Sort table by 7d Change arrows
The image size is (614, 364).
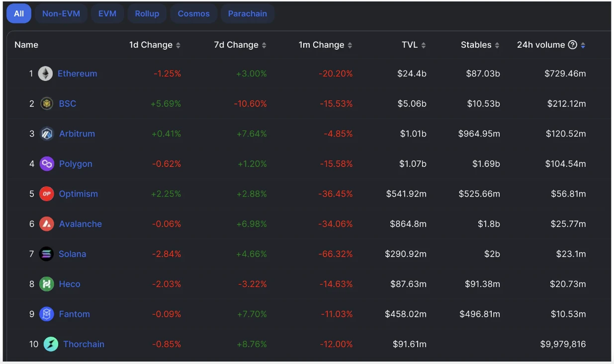tap(264, 45)
